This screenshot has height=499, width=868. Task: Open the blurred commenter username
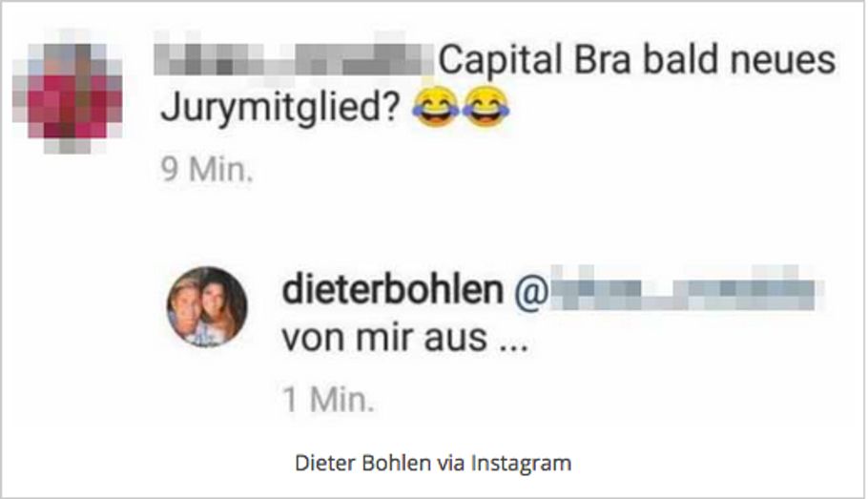click(295, 59)
